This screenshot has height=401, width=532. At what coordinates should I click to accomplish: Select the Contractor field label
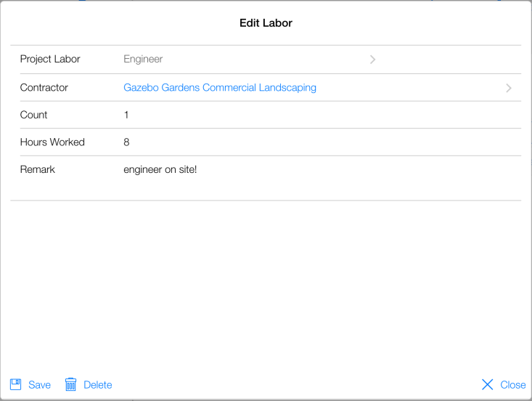click(44, 88)
